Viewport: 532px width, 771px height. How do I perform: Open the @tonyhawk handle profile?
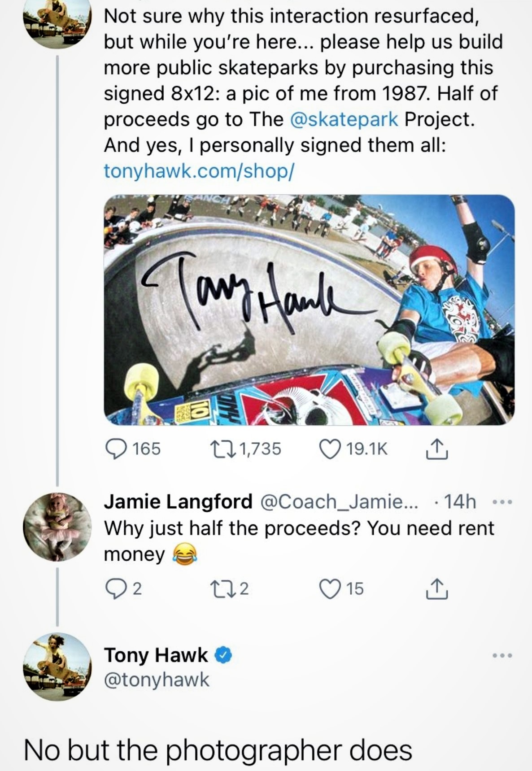(157, 680)
